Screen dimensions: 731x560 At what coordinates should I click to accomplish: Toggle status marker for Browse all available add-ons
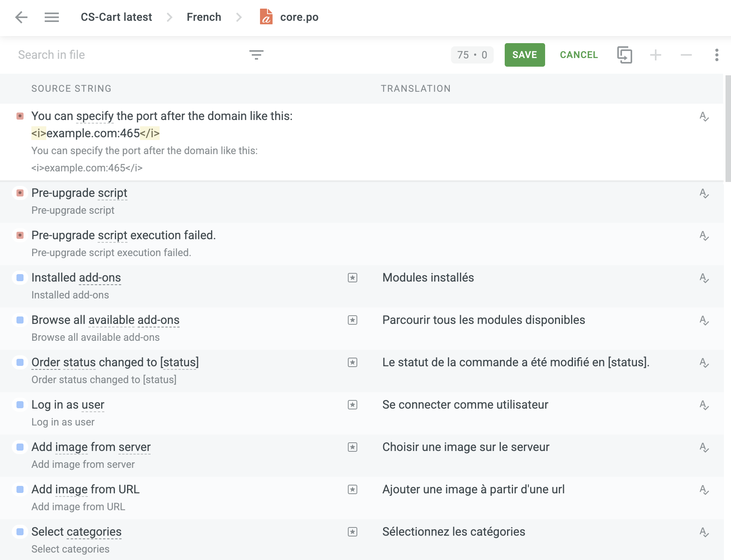pyautogui.click(x=20, y=320)
